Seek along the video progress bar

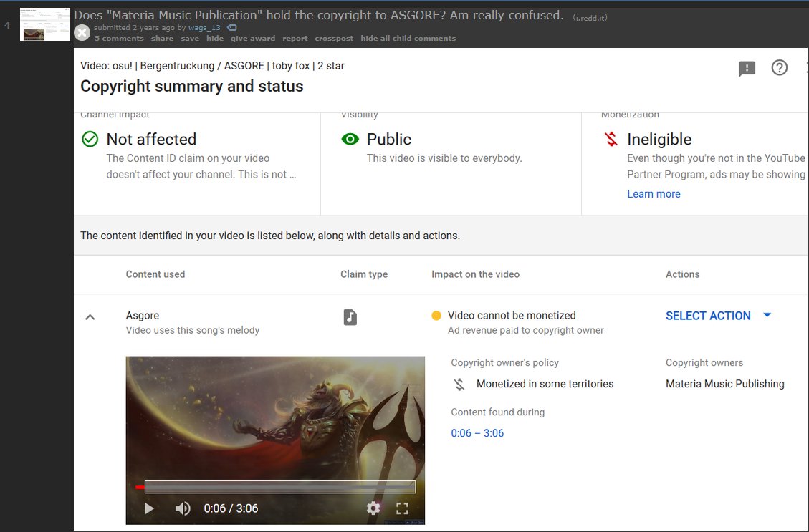click(279, 486)
